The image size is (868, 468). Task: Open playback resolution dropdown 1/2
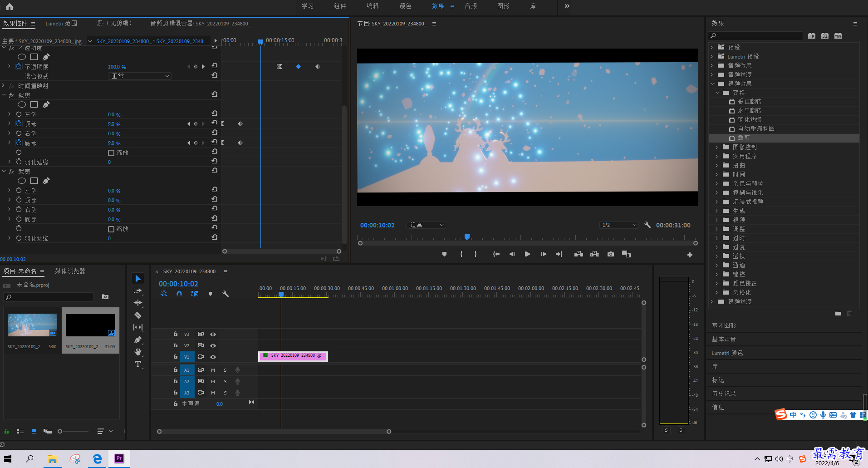[619, 225]
